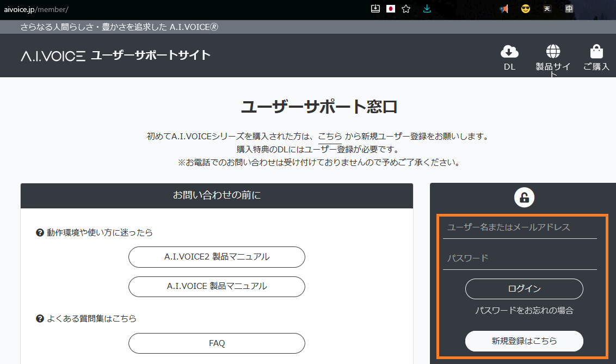
Task: Click the megaphone extension icon
Action: [x=504, y=9]
